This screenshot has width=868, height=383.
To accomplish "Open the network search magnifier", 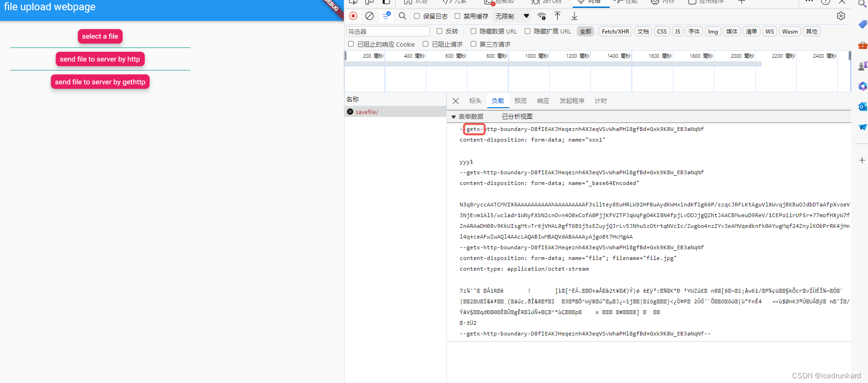I will pyautogui.click(x=403, y=16).
